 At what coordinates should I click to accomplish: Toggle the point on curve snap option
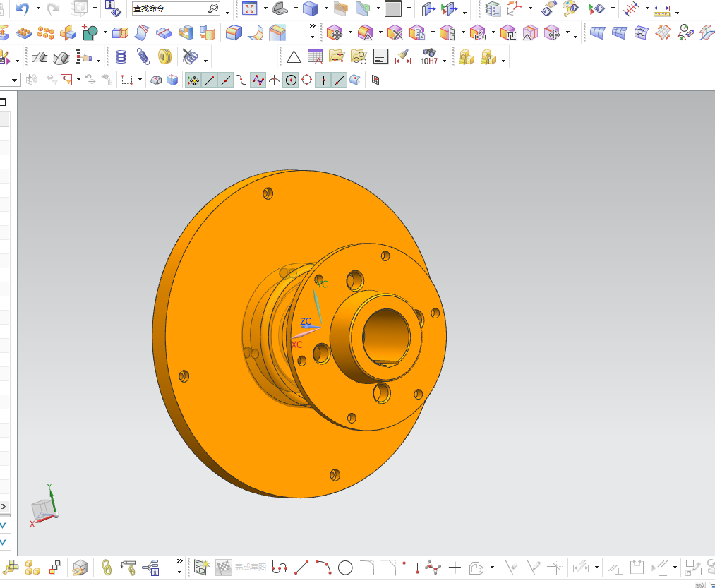pos(340,80)
